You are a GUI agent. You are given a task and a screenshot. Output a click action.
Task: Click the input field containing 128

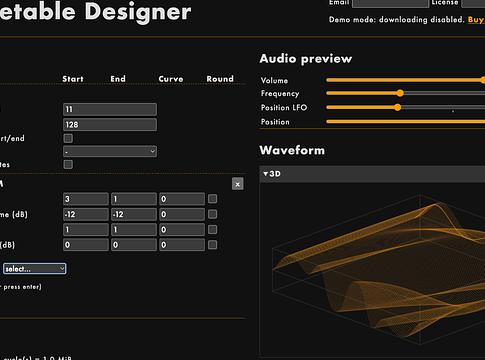pyautogui.click(x=110, y=125)
